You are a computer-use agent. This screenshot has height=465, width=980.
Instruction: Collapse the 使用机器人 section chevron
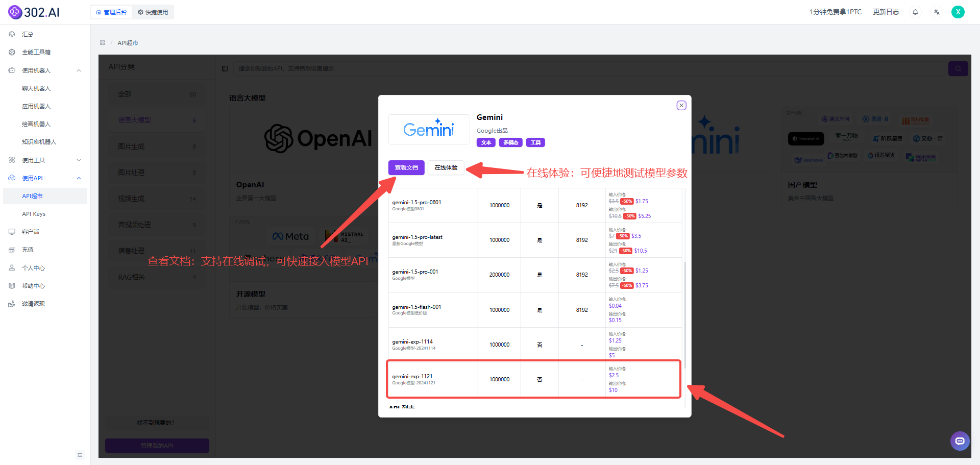tap(79, 70)
